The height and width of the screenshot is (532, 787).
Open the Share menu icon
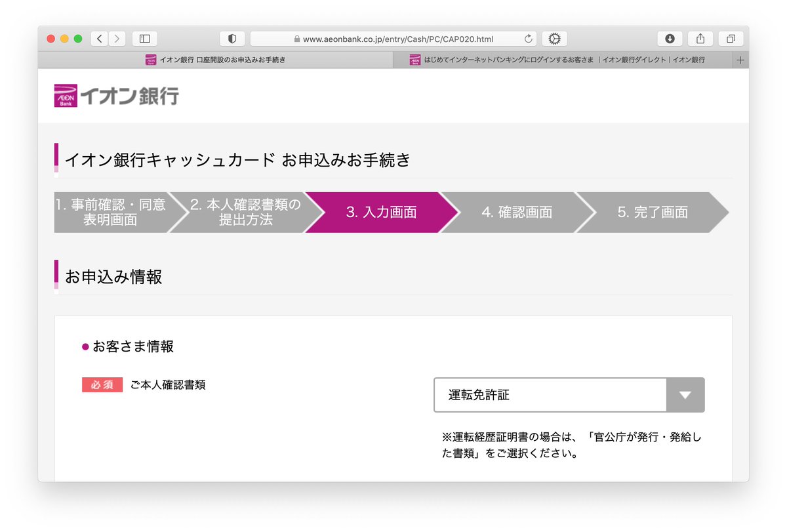click(x=700, y=39)
